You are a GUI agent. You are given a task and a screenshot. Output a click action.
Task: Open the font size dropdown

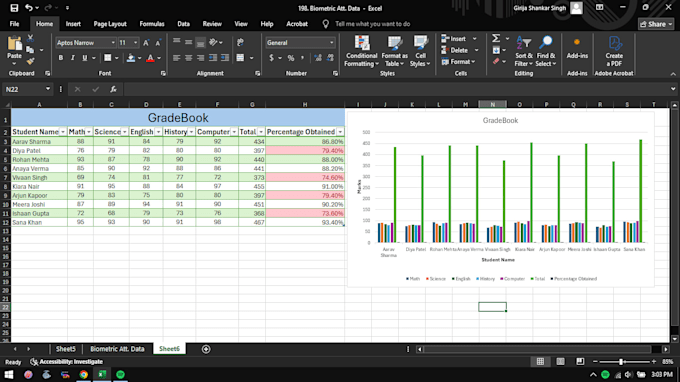135,42
